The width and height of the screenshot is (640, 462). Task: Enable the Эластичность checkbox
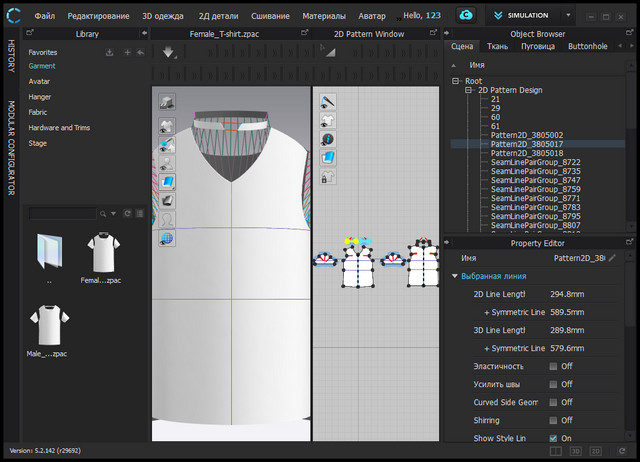coord(553,366)
